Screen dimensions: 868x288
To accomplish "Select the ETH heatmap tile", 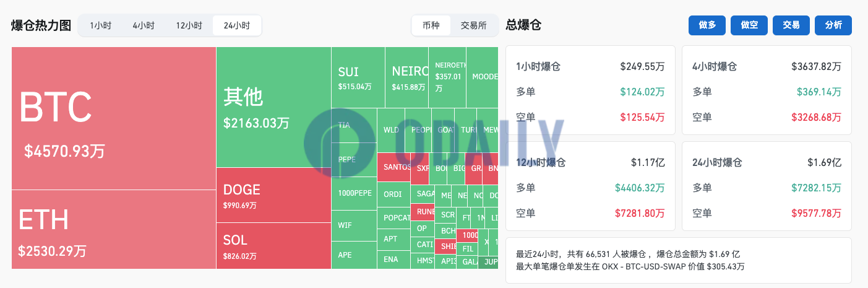I will [x=113, y=229].
